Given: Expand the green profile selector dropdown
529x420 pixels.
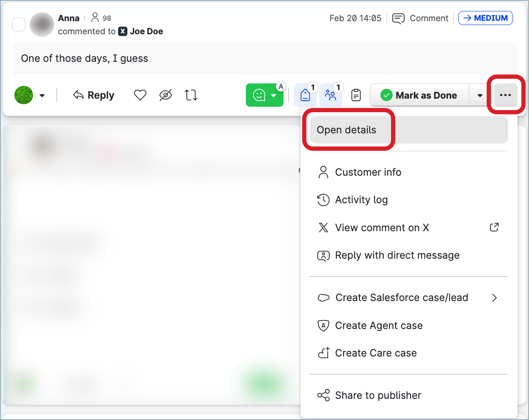Looking at the screenshot, I should point(42,96).
